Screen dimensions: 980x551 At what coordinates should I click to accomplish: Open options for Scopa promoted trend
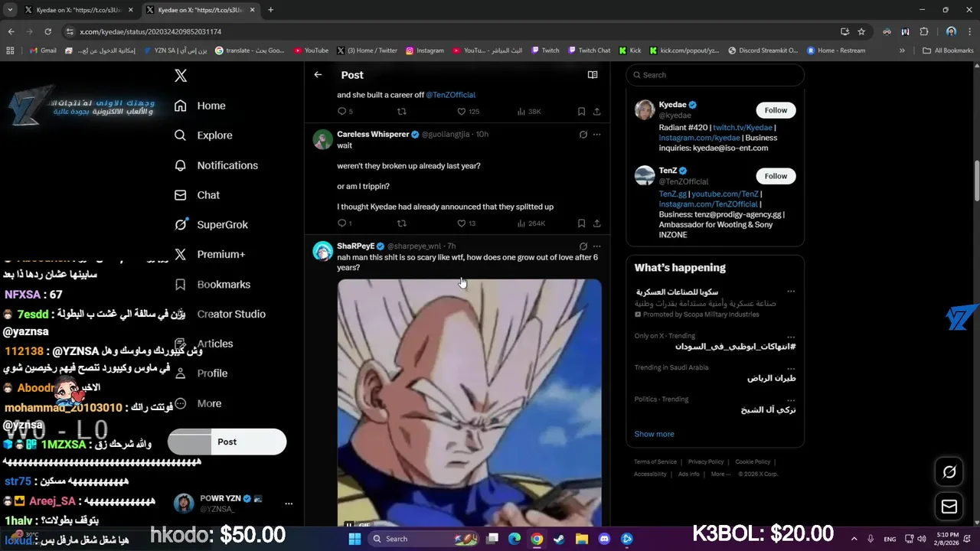click(x=791, y=292)
